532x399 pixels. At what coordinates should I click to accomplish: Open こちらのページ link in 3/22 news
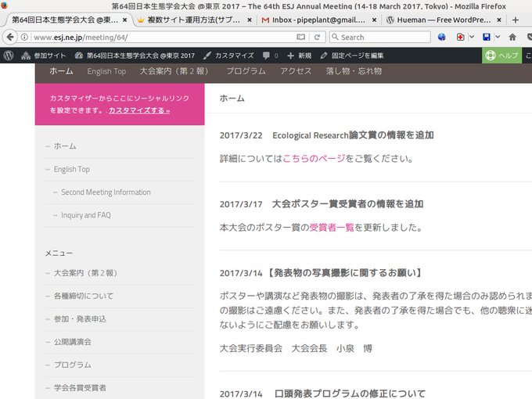pyautogui.click(x=314, y=159)
